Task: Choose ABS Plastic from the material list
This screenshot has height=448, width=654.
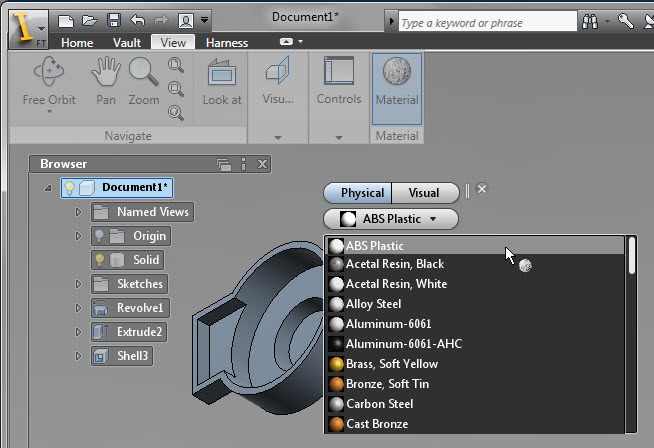Action: (x=475, y=246)
